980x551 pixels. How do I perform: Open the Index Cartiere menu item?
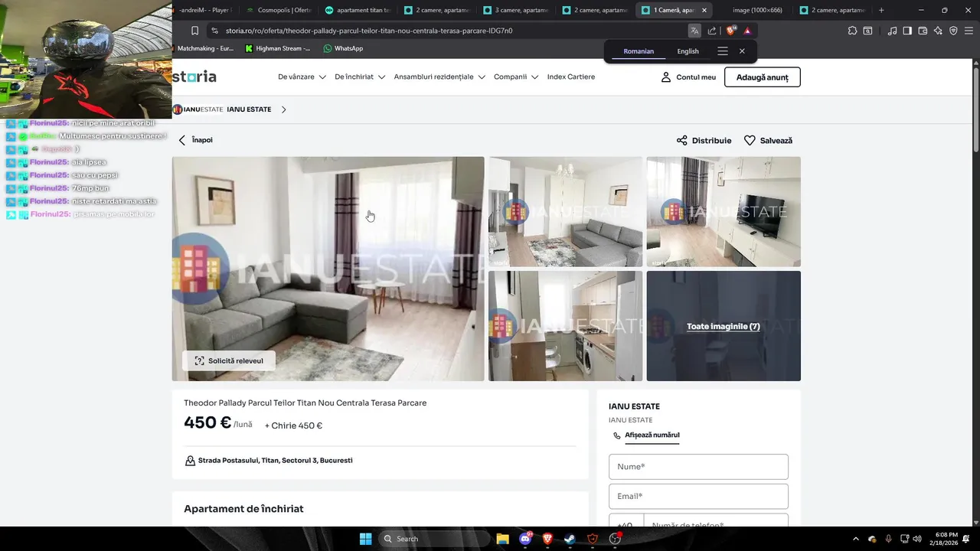point(571,77)
